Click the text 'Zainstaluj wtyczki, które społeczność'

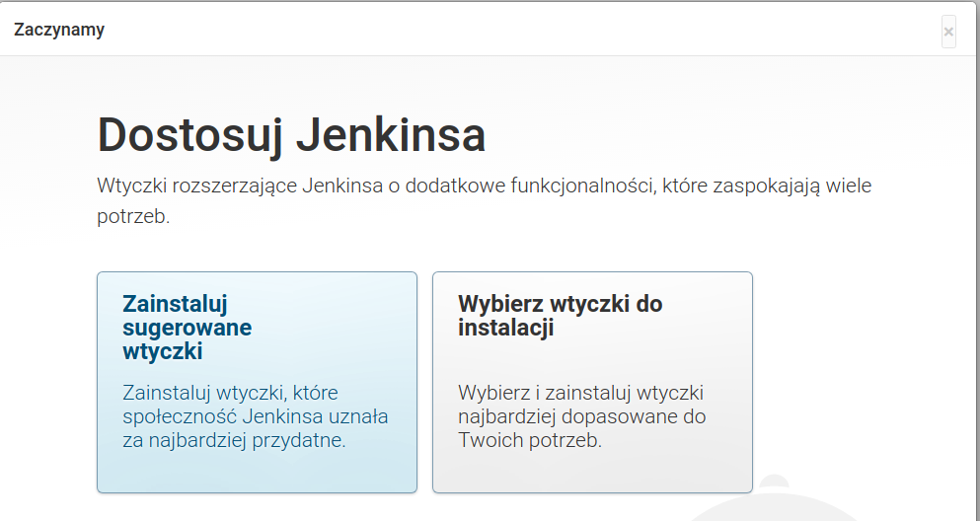pos(256,416)
